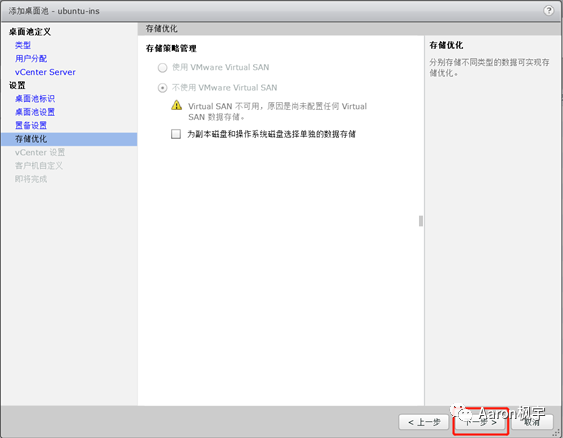563x438 pixels.
Task: Click the 存储策略管理 heading
Action: [171, 48]
